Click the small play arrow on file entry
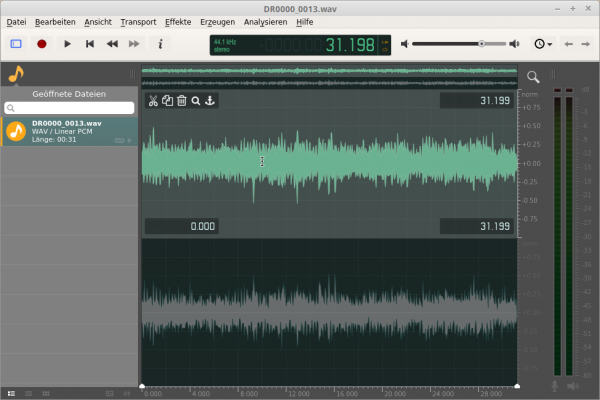Screen dimensions: 600x400 [x=130, y=140]
